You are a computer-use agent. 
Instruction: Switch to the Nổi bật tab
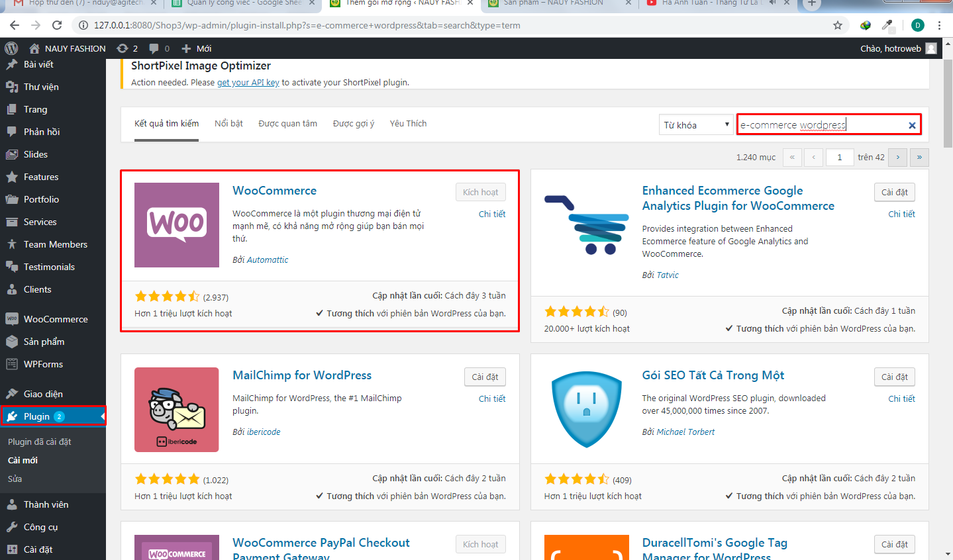click(228, 123)
